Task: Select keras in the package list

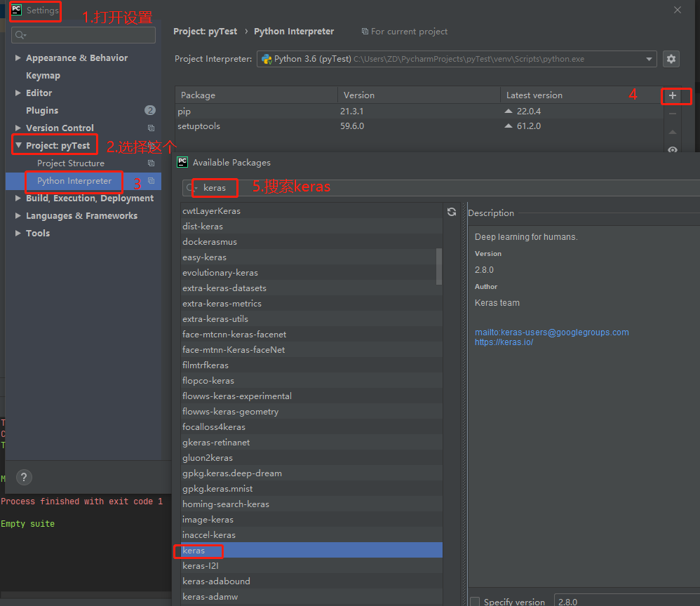Action: pos(311,550)
